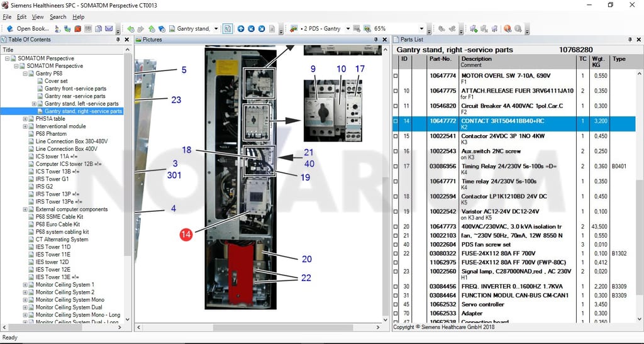The width and height of the screenshot is (644, 344).
Task: Pin the Table Of Contents panel
Action: pos(118,40)
